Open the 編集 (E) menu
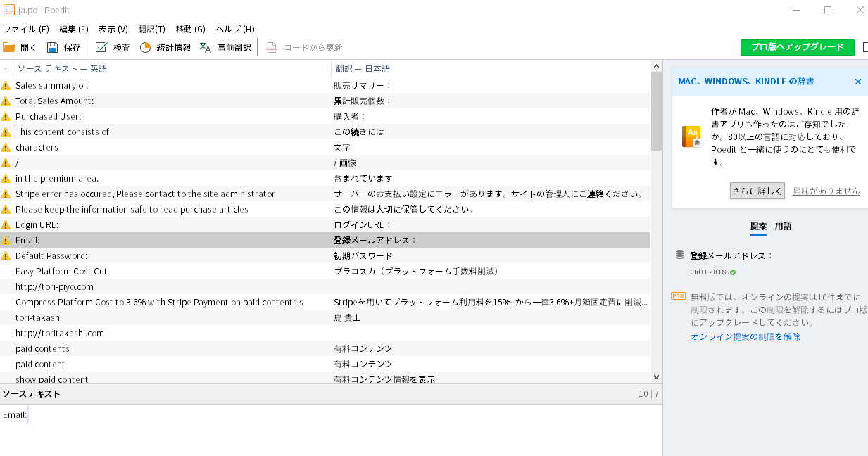Screen dimensions: 868x456 tap(74, 29)
